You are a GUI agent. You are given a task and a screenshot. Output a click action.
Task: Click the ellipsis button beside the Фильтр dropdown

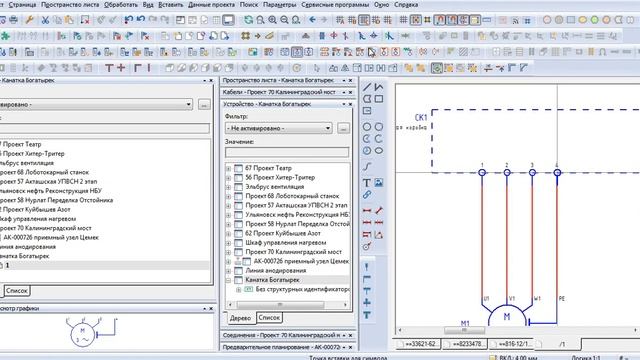343,128
